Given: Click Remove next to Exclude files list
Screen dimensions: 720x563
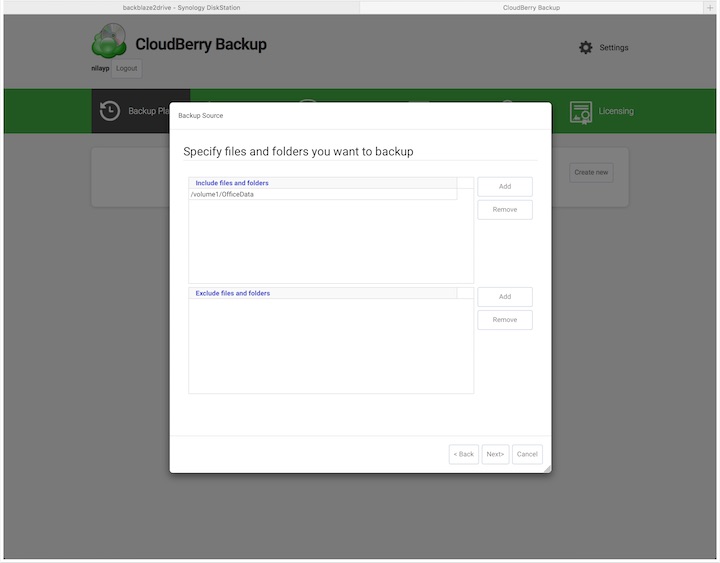Looking at the screenshot, I should tap(505, 320).
